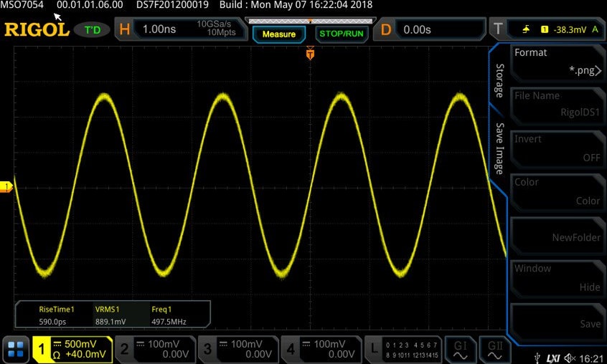This screenshot has width=607, height=364.
Task: Click the Measure button
Action: (278, 34)
